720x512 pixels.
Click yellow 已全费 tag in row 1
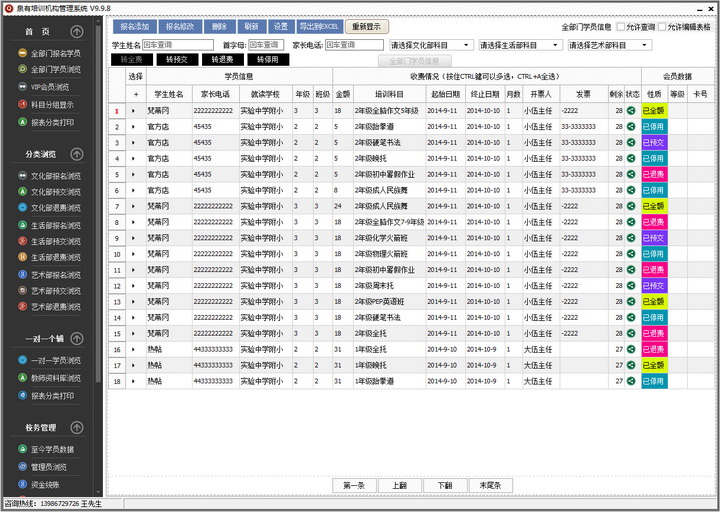tap(654, 111)
